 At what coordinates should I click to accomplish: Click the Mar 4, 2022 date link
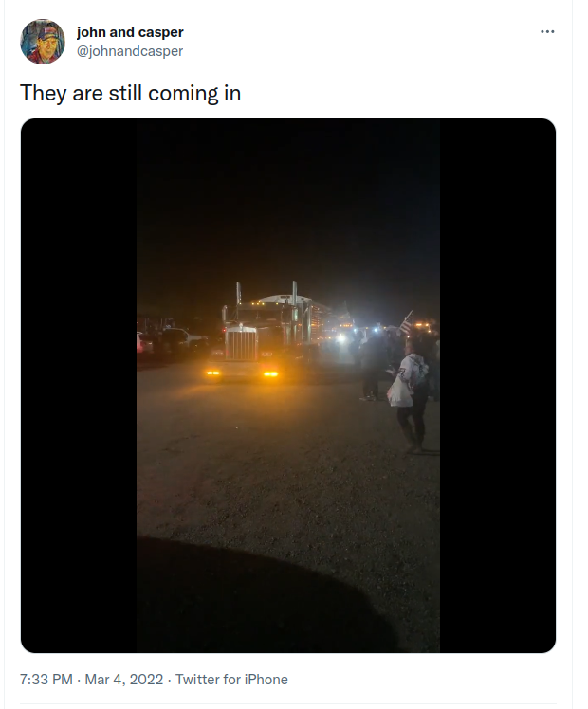tap(124, 680)
